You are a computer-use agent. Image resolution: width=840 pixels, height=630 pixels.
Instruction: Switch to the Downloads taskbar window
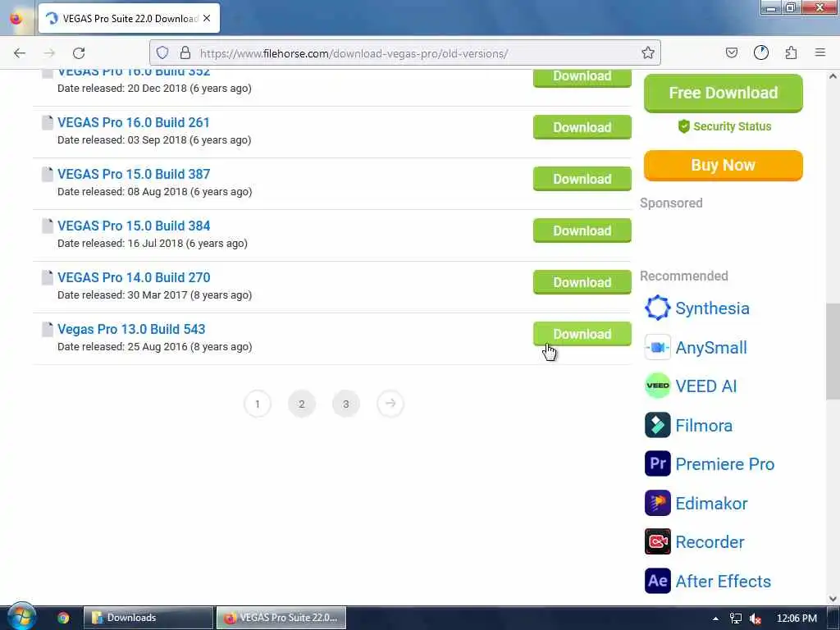(148, 618)
